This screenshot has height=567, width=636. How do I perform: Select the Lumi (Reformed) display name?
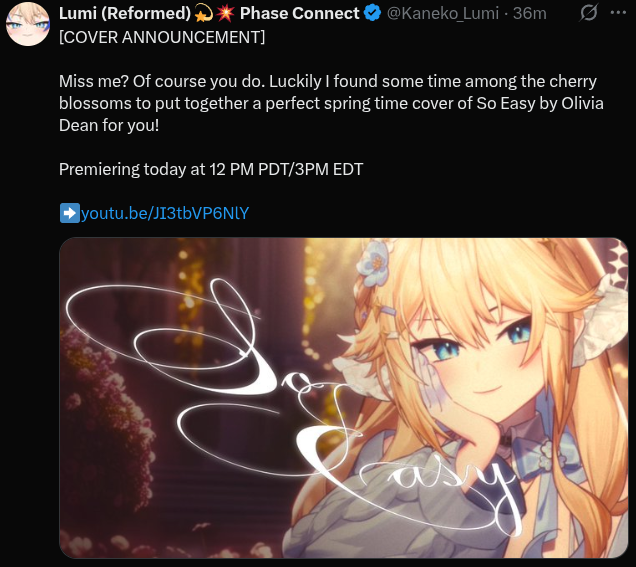click(x=125, y=14)
